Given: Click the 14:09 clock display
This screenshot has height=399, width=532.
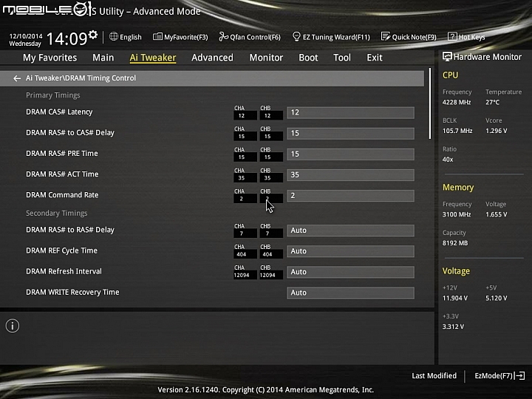Looking at the screenshot, I should coord(66,38).
